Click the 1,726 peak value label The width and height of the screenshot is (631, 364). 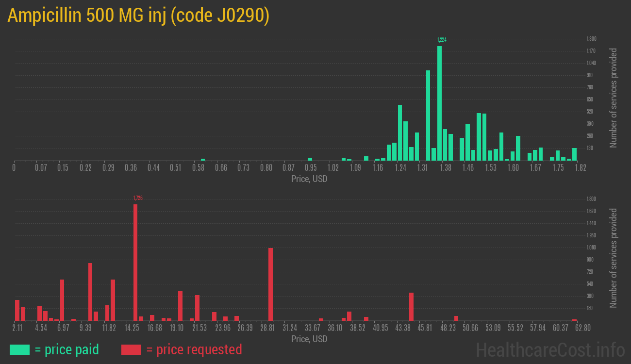click(x=138, y=198)
